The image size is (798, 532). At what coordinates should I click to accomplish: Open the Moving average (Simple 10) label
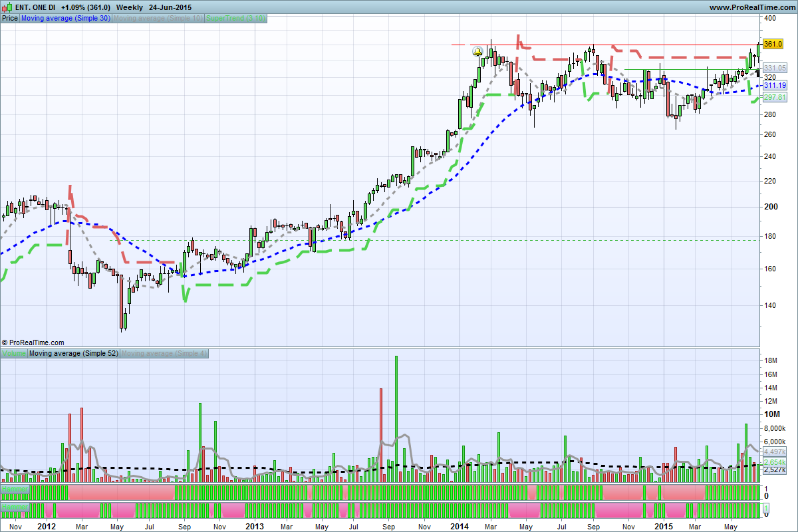(x=158, y=19)
